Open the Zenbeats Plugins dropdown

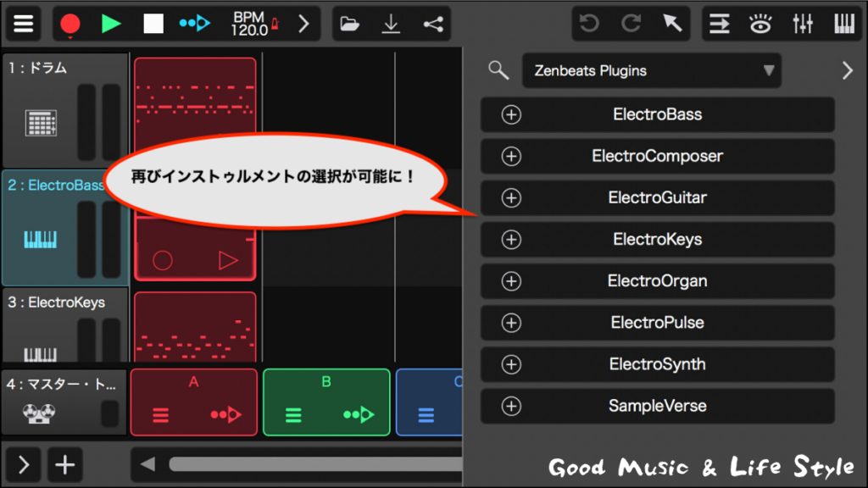point(652,71)
